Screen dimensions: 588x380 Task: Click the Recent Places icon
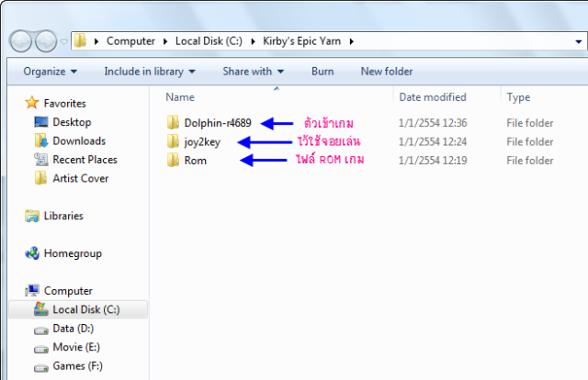click(40, 160)
